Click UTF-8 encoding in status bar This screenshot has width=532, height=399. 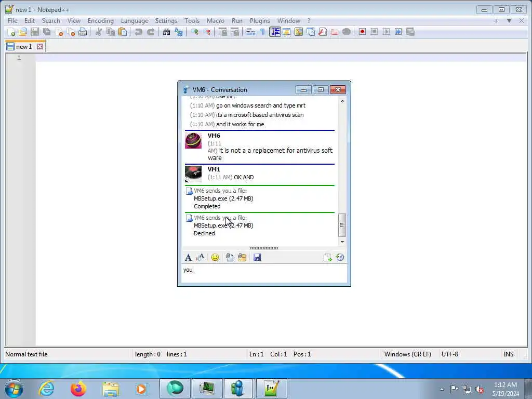coord(449,354)
